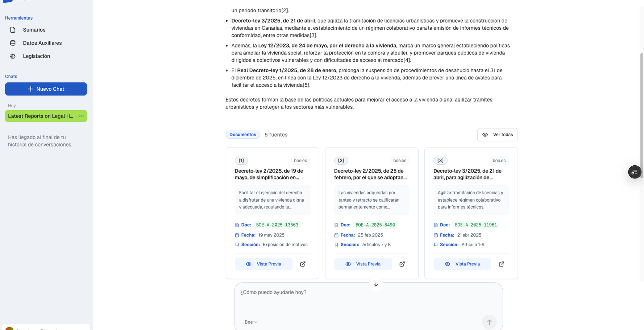Click boe.es tag on third document card

499,160
